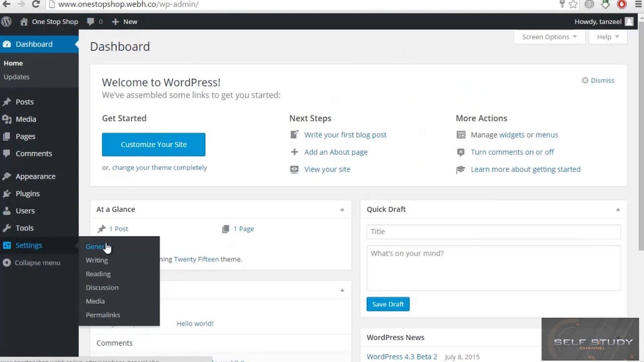
Task: Follow the change your theme completely link
Action: point(159,167)
